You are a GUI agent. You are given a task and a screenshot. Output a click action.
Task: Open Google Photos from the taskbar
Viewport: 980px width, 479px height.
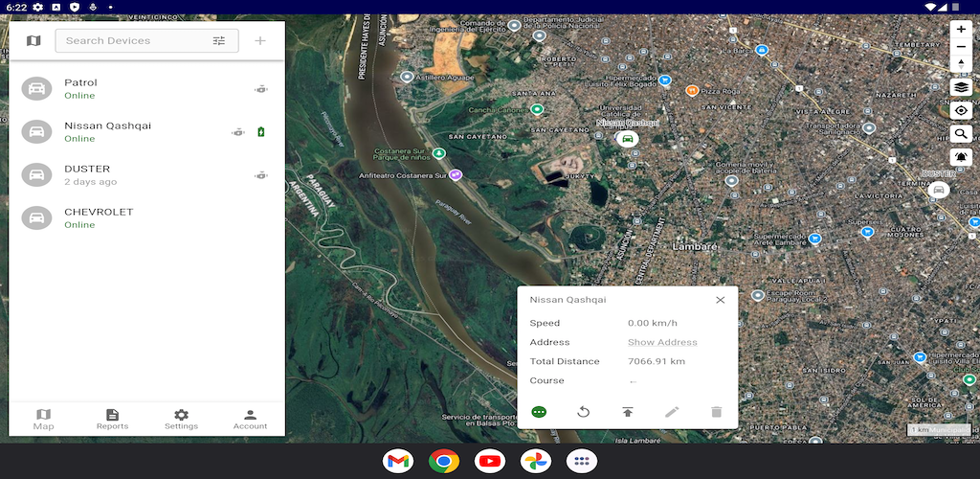click(x=536, y=462)
